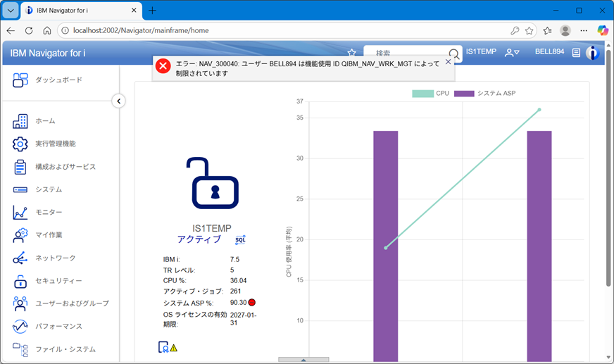Screen dimensions: 614x364
Task: Launch the SQL script icon beside アクティブ
Action: (240, 240)
